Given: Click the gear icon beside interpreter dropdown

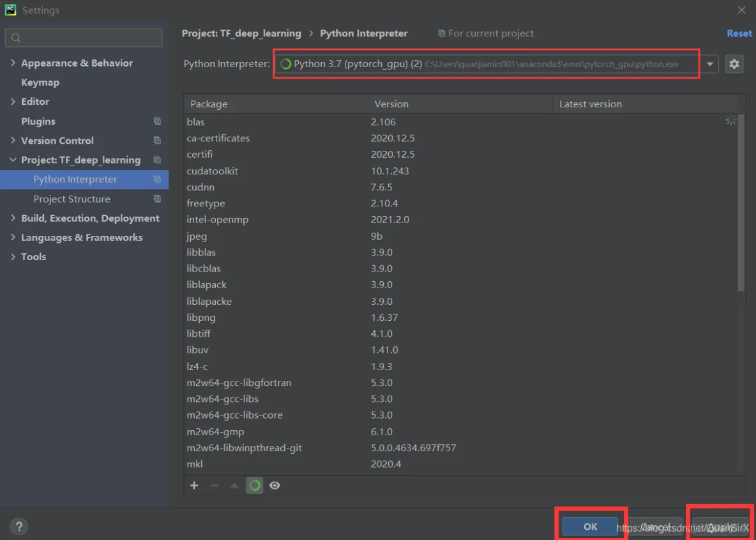Looking at the screenshot, I should pyautogui.click(x=734, y=64).
